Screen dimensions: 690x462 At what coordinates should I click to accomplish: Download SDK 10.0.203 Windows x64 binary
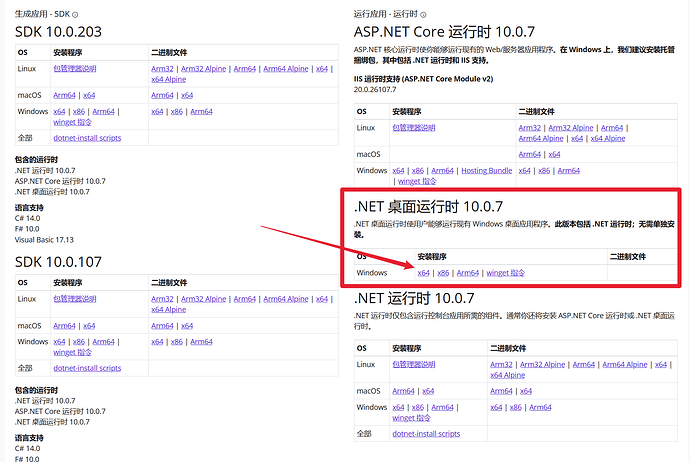(157, 111)
